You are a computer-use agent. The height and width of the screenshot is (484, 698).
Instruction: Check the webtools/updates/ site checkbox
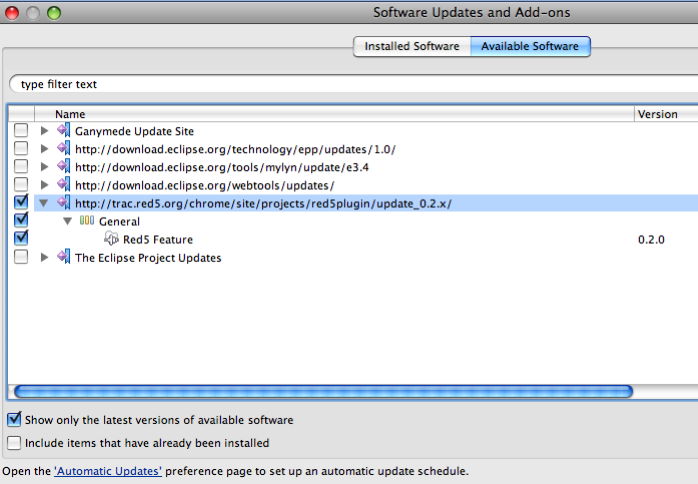point(21,184)
